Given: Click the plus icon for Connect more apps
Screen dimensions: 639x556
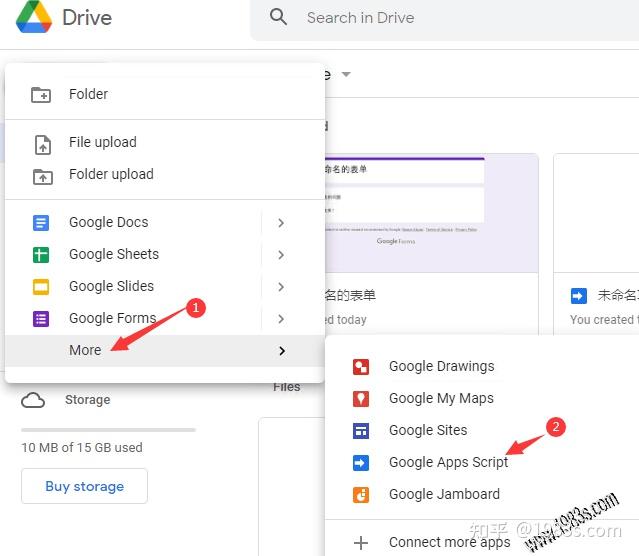Looking at the screenshot, I should (361, 543).
